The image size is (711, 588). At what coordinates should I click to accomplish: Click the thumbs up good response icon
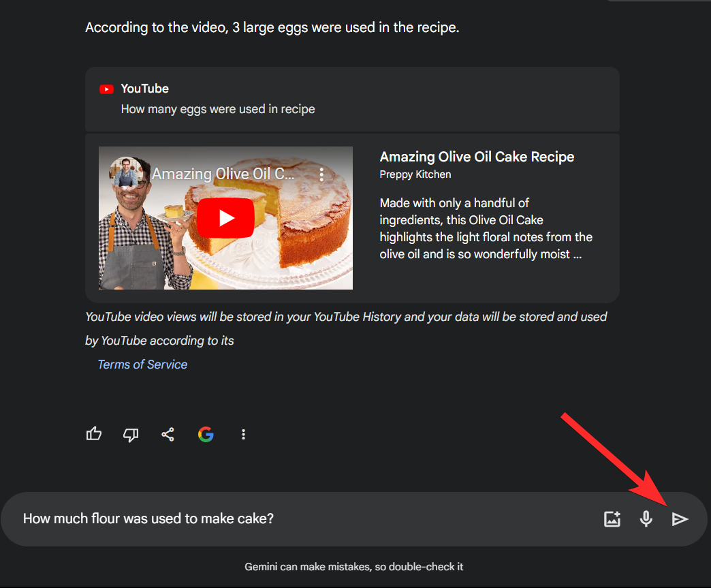(x=94, y=434)
